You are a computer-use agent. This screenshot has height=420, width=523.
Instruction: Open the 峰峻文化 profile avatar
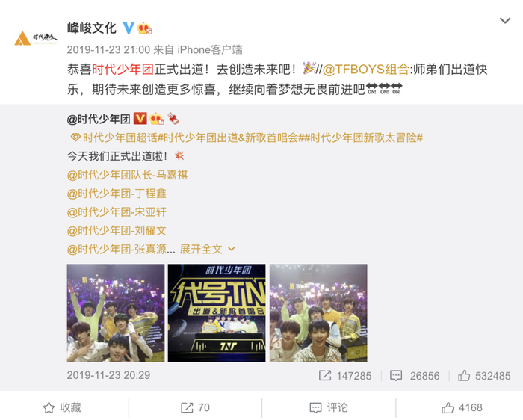36,38
